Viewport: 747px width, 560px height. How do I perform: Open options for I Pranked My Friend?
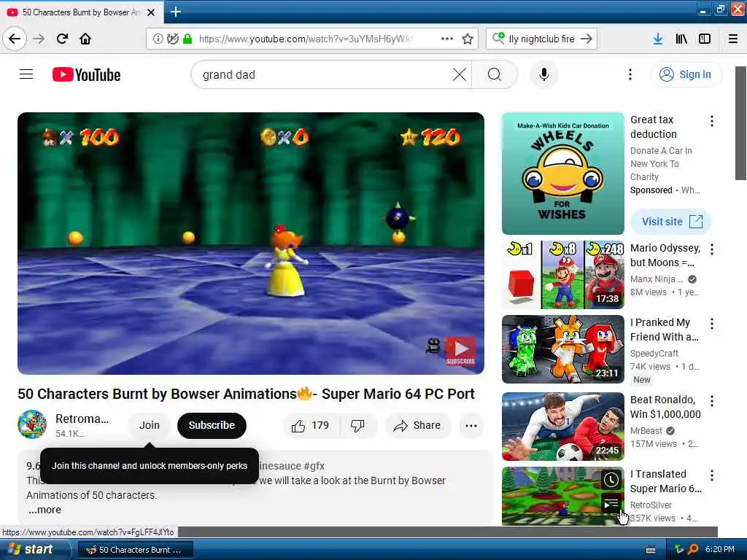pyautogui.click(x=712, y=324)
